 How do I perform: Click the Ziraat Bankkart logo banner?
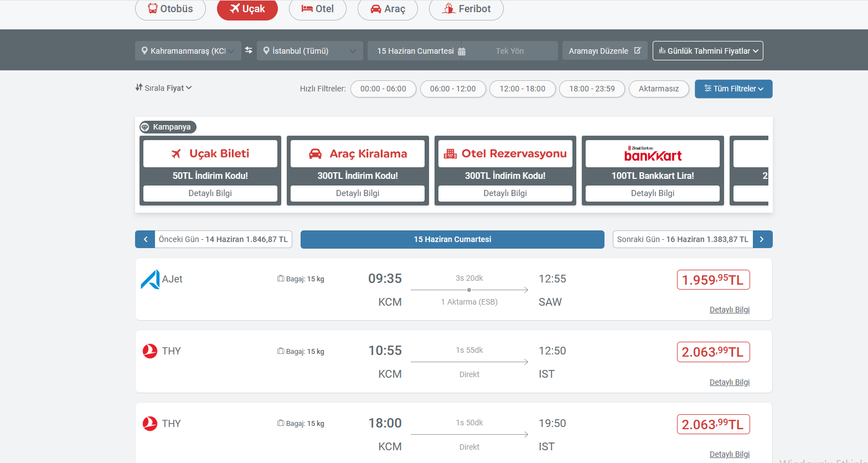(x=653, y=153)
